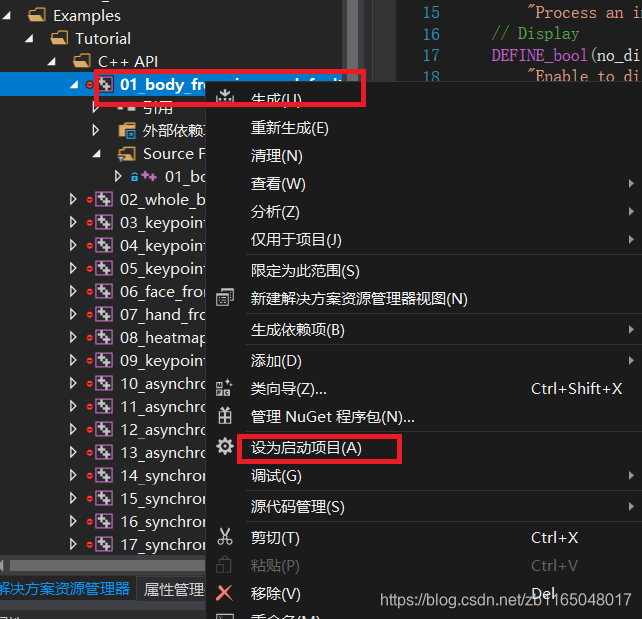Open the 查看(W) submenu
Image resolution: width=642 pixels, height=619 pixels.
click(278, 184)
